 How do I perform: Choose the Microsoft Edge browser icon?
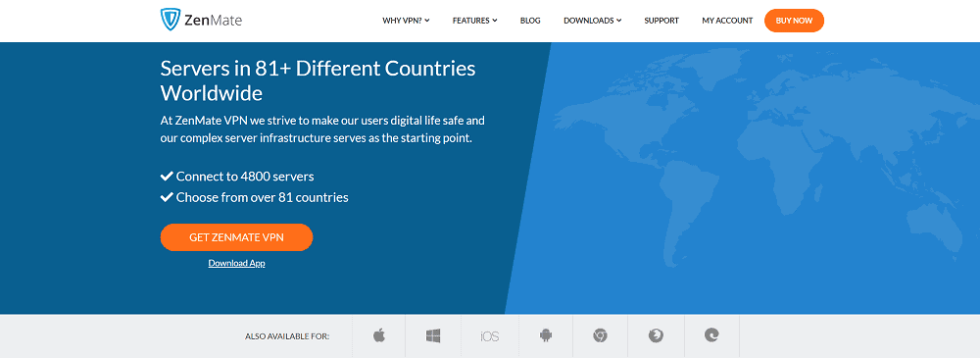711,335
